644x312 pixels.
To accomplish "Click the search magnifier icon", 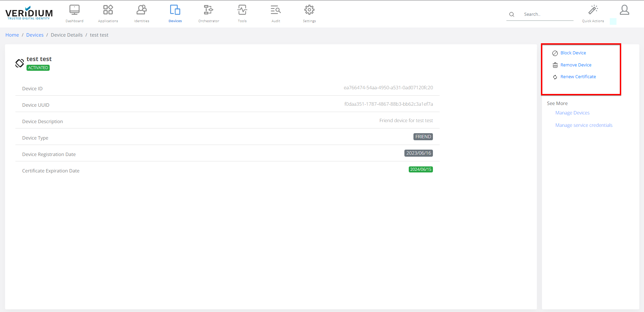I will (511, 14).
